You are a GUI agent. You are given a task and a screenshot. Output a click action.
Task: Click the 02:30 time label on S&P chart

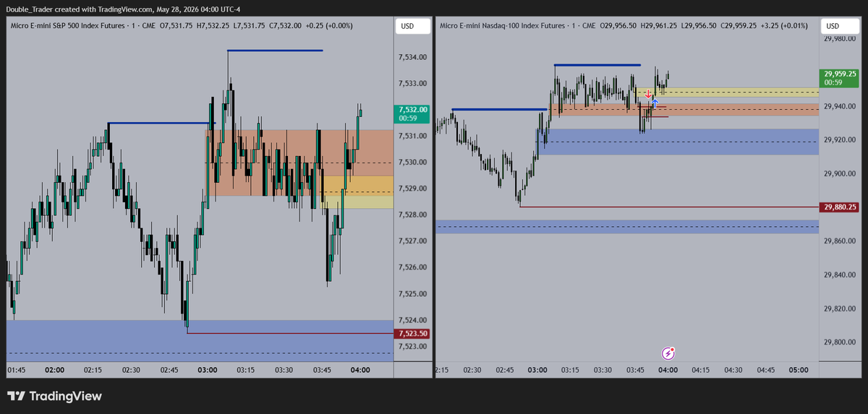[131, 370]
